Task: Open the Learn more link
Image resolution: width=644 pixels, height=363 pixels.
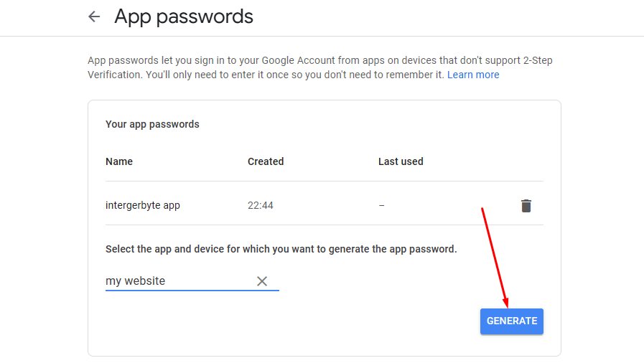Action: pos(473,75)
